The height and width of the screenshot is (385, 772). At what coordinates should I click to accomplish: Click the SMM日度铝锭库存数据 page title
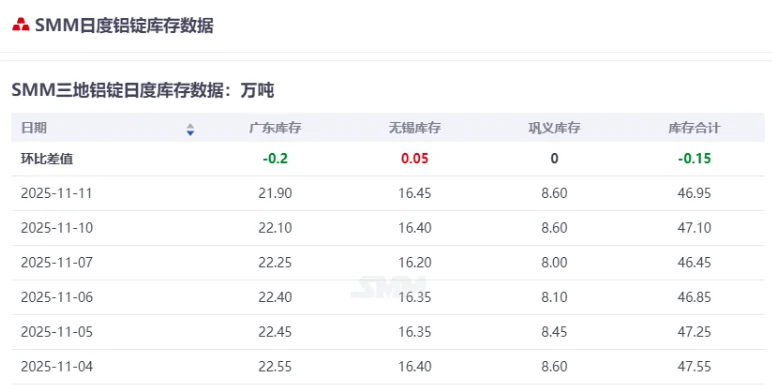[x=124, y=26]
